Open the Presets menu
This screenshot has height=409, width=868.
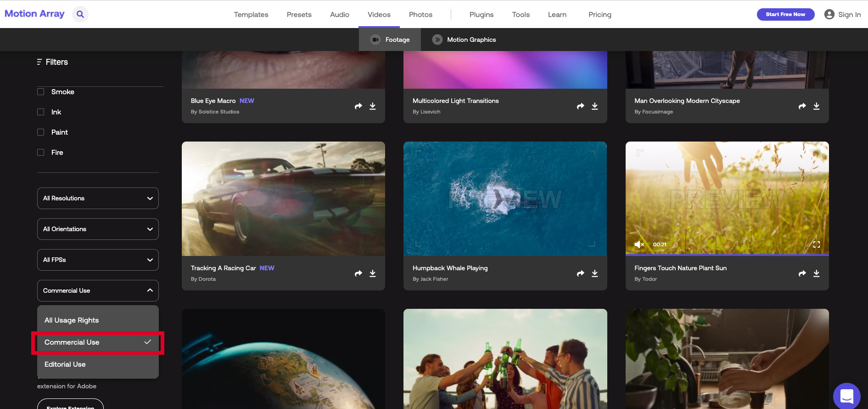coord(299,15)
